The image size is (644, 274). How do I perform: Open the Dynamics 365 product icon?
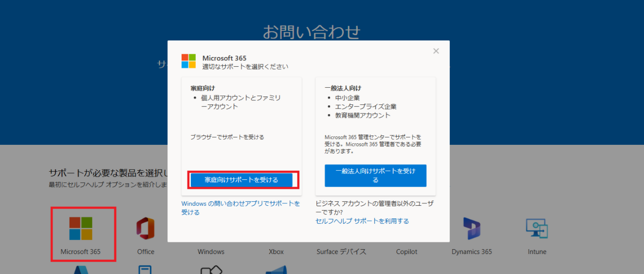click(472, 229)
